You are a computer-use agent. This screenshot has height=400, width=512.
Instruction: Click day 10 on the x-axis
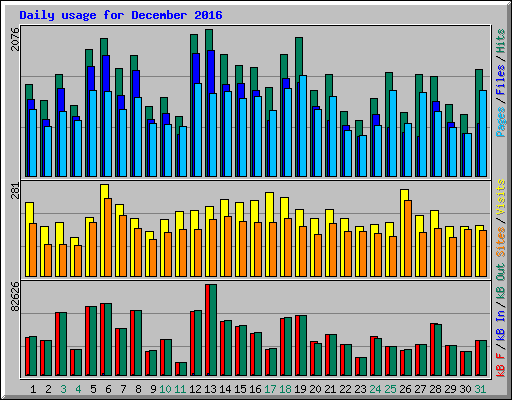[165, 389]
